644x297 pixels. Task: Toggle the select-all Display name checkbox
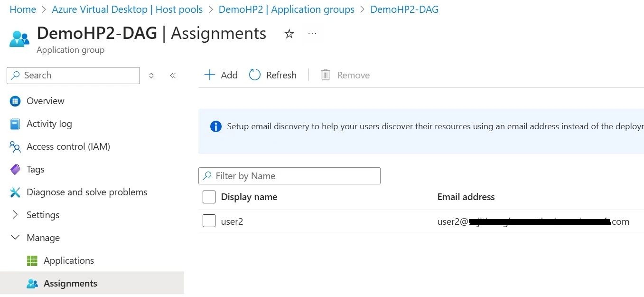209,197
